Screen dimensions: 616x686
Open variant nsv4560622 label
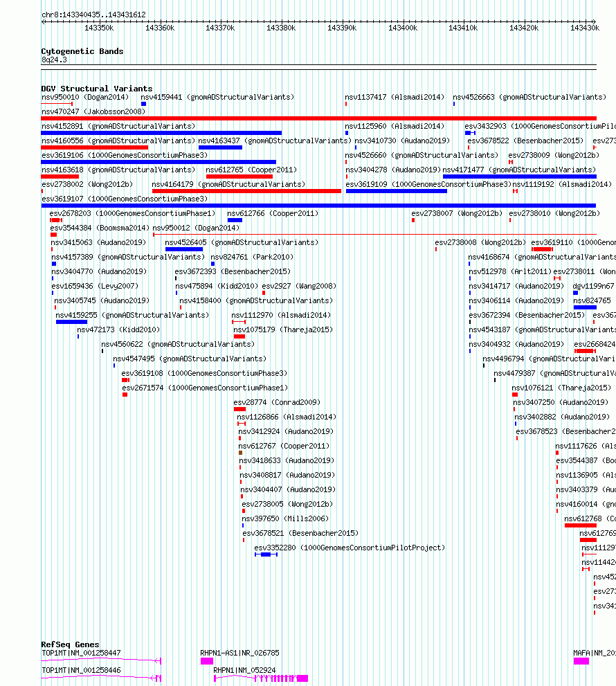click(x=178, y=344)
